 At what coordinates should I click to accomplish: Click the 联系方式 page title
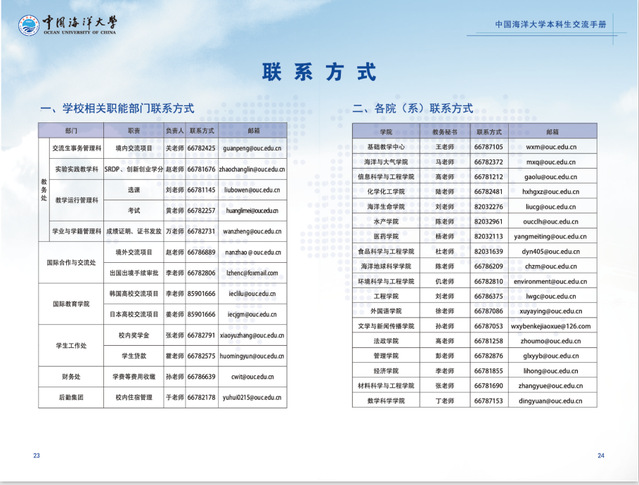pyautogui.click(x=319, y=72)
